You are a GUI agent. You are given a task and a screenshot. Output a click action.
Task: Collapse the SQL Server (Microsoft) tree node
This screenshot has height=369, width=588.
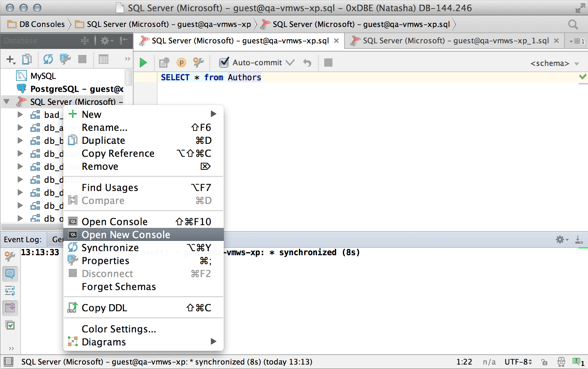7,102
